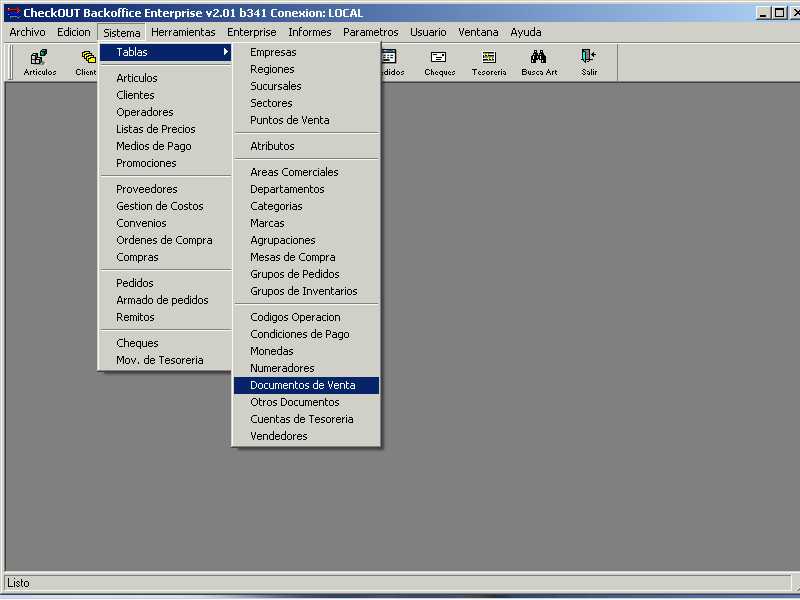
Task: Open the Parametros menu
Action: tap(370, 32)
